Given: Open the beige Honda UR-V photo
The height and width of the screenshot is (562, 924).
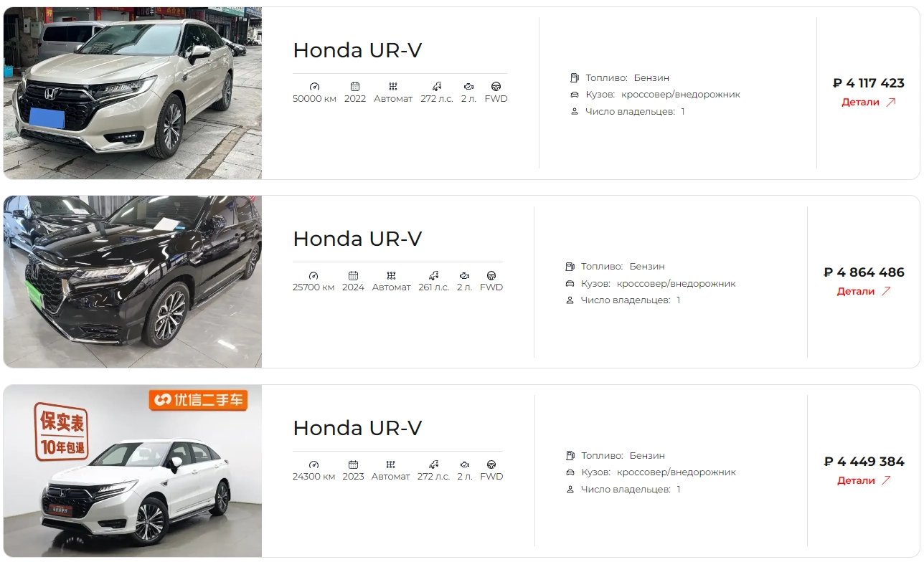Looking at the screenshot, I should [x=133, y=93].
